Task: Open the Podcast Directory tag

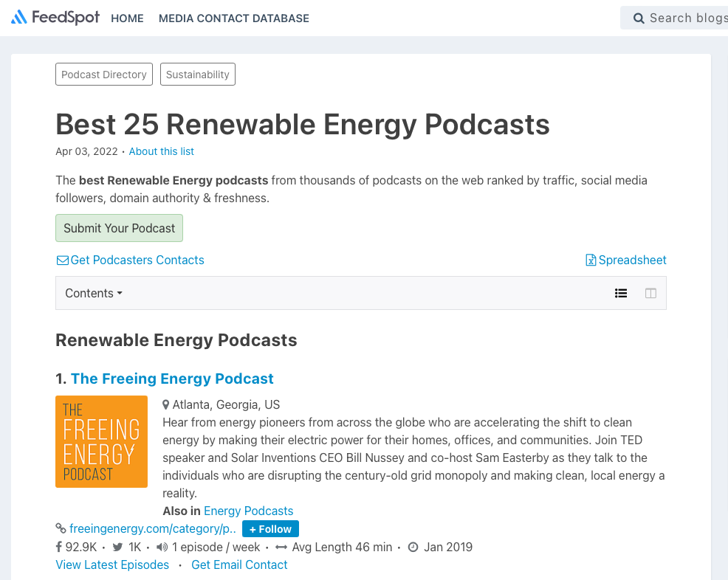Action: pyautogui.click(x=104, y=75)
